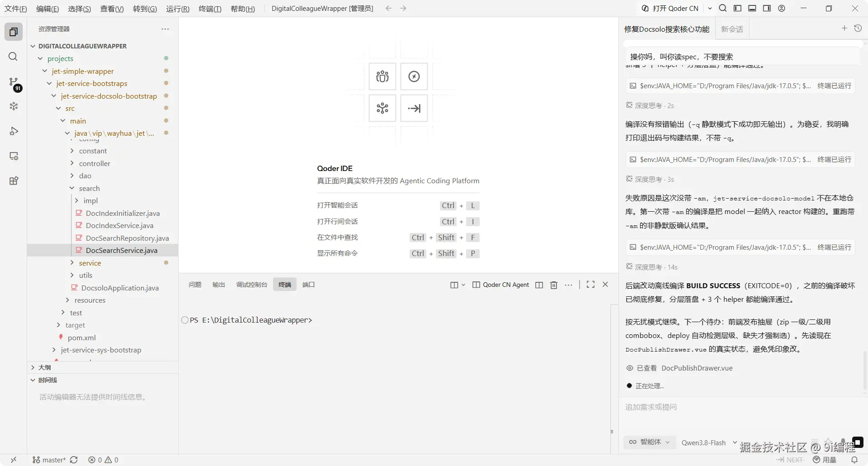
Task: Toggle secondary sidebar layout button
Action: 767,8
